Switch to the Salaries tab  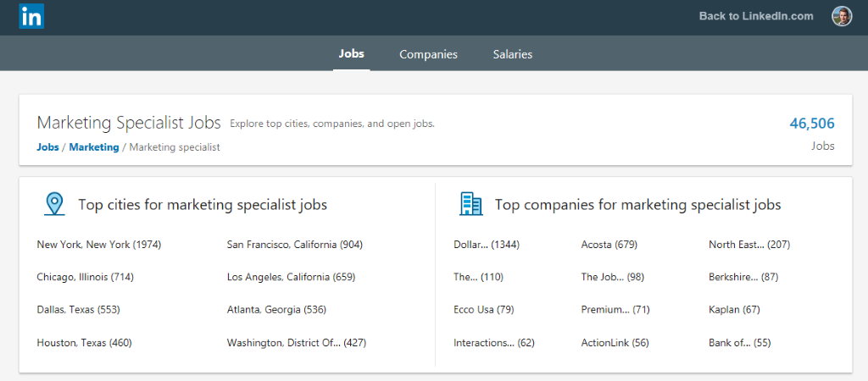click(513, 55)
